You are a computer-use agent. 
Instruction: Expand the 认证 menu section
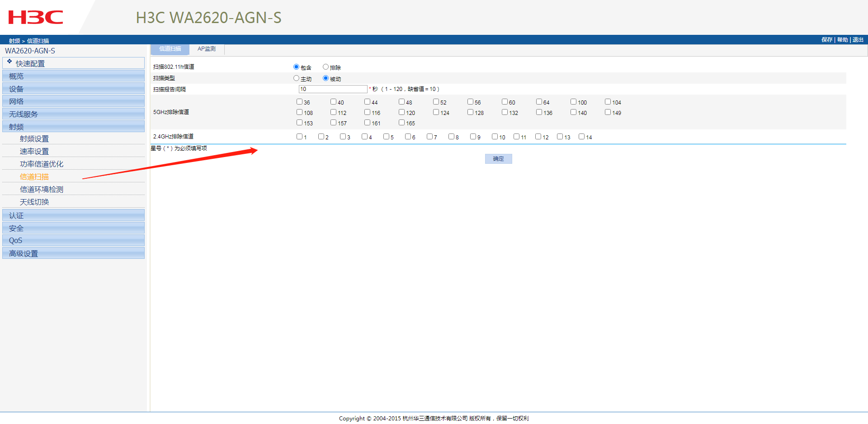coord(73,215)
